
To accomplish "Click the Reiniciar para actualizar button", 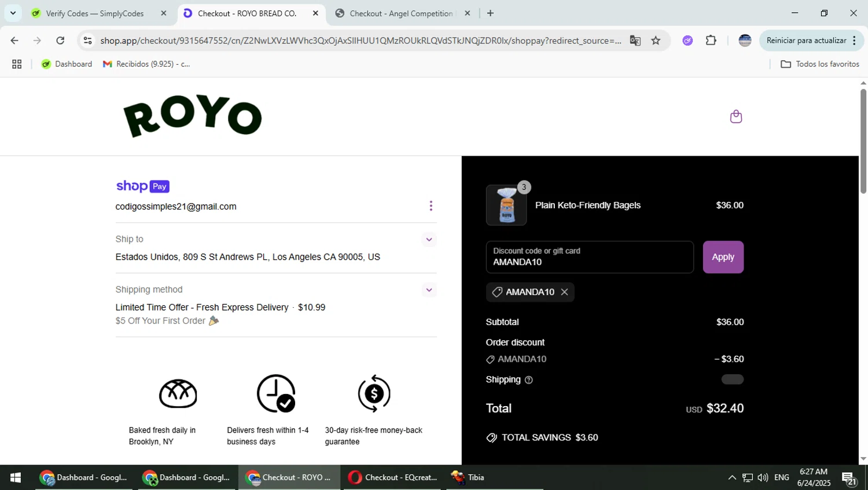I will 811,40.
